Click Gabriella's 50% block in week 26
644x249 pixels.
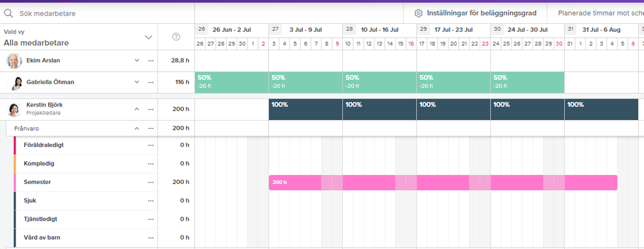click(231, 83)
